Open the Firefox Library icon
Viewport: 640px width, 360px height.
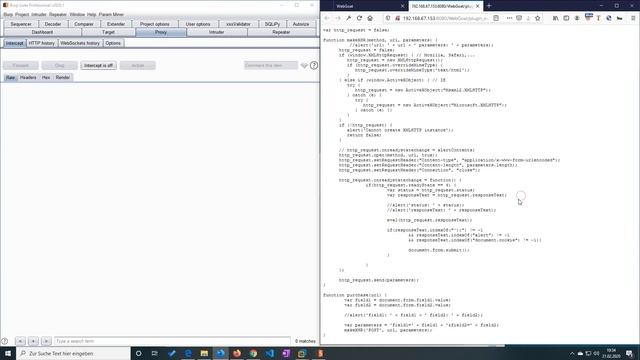click(556, 18)
